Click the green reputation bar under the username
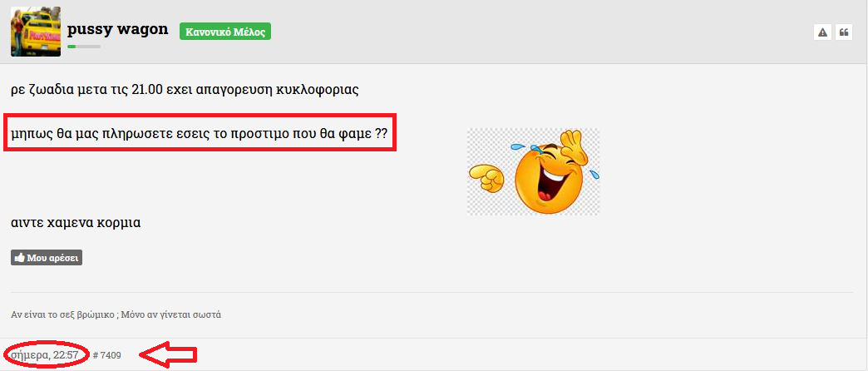868x371 pixels. click(84, 47)
